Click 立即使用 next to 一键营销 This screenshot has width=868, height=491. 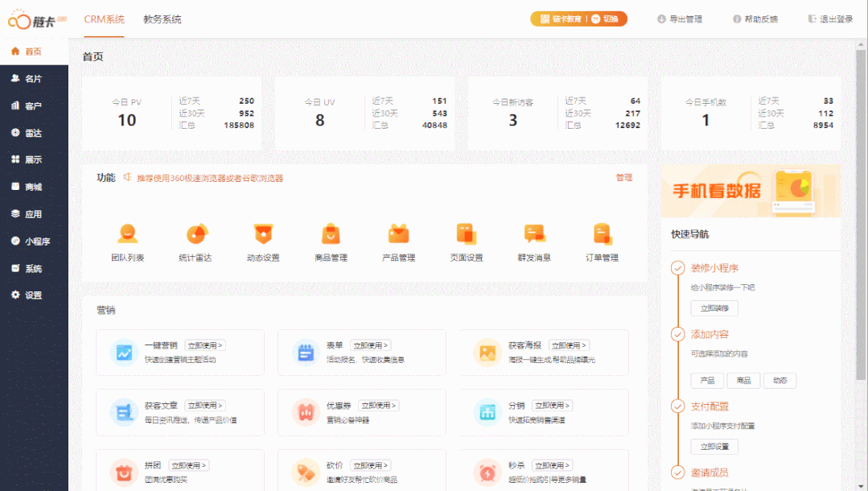208,345
